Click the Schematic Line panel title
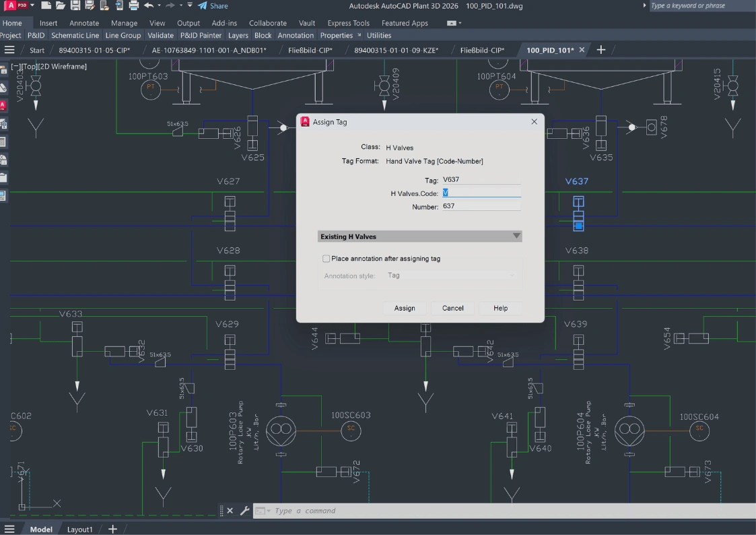This screenshot has height=535, width=756. (x=75, y=35)
